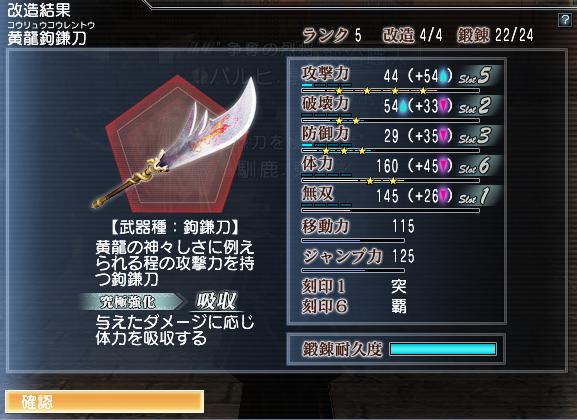
Task: Select the Slot 3 badge for 防御力
Action: coord(475,136)
